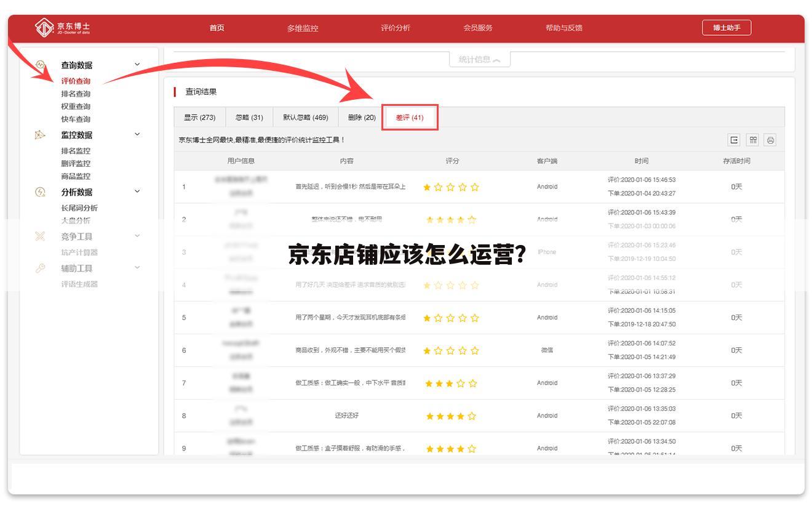Image resolution: width=812 pixels, height=511 pixels.
Task: Click order time 2019-12-18 20:47:50
Action: (x=642, y=324)
